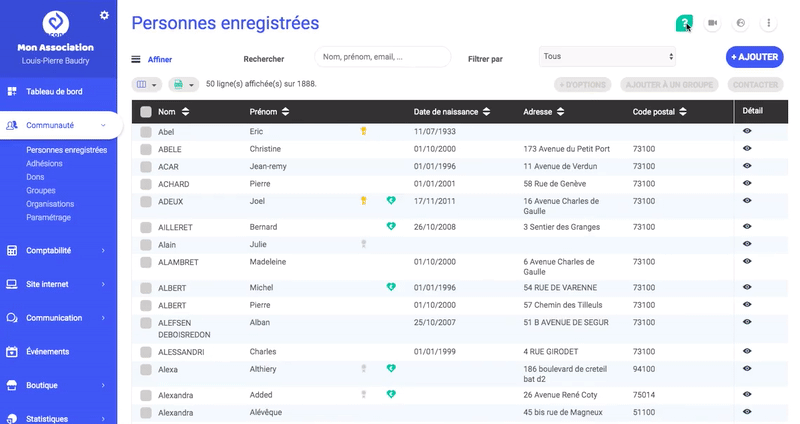Check the box for ACHARD Pierre
The width and height of the screenshot is (800, 424).
146,184
